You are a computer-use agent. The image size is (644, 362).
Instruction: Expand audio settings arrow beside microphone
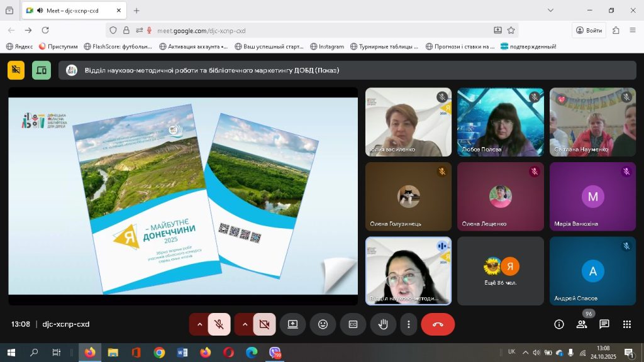[199, 324]
